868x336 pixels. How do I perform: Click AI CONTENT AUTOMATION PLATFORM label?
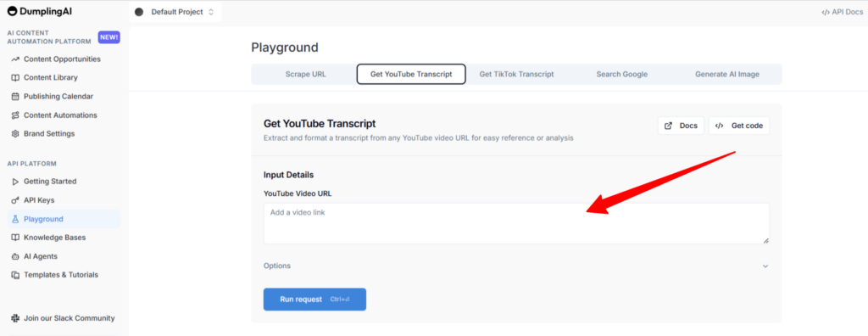point(48,37)
